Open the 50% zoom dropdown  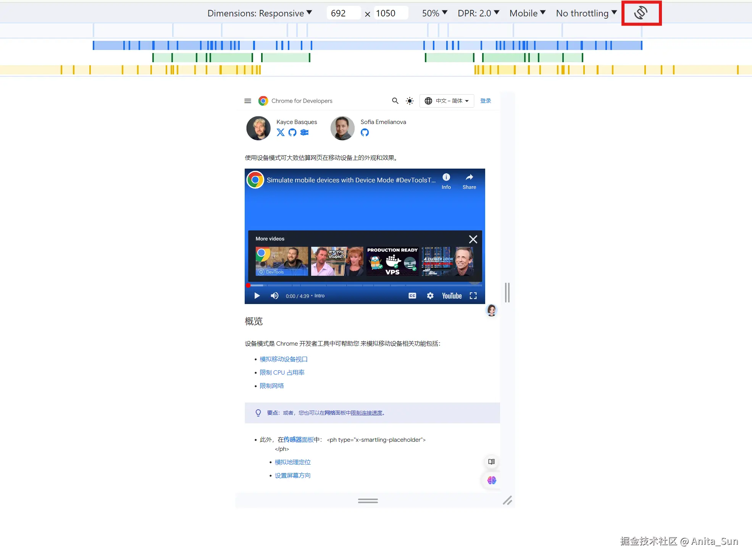[434, 13]
